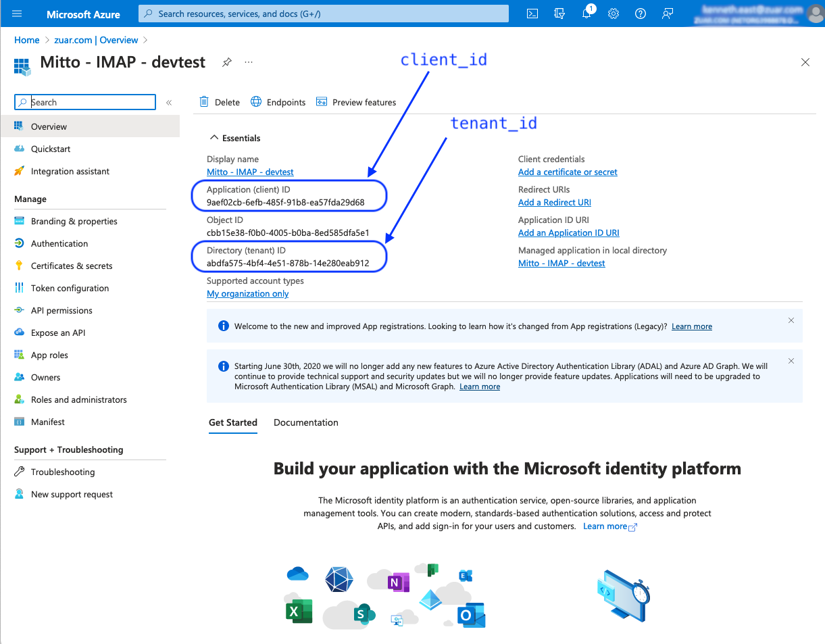
Task: Click the Certificates & secrets key icon
Action: point(19,266)
